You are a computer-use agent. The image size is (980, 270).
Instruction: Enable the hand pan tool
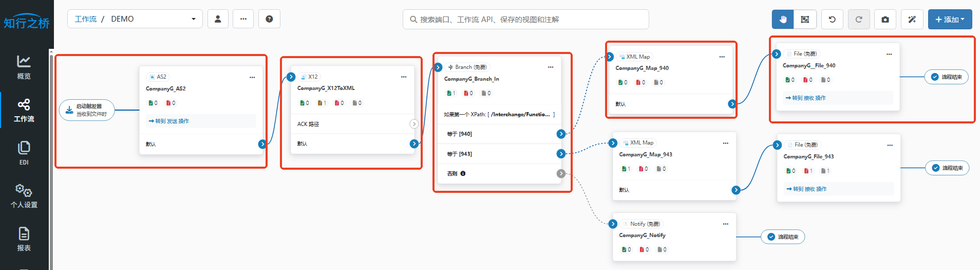click(x=783, y=20)
